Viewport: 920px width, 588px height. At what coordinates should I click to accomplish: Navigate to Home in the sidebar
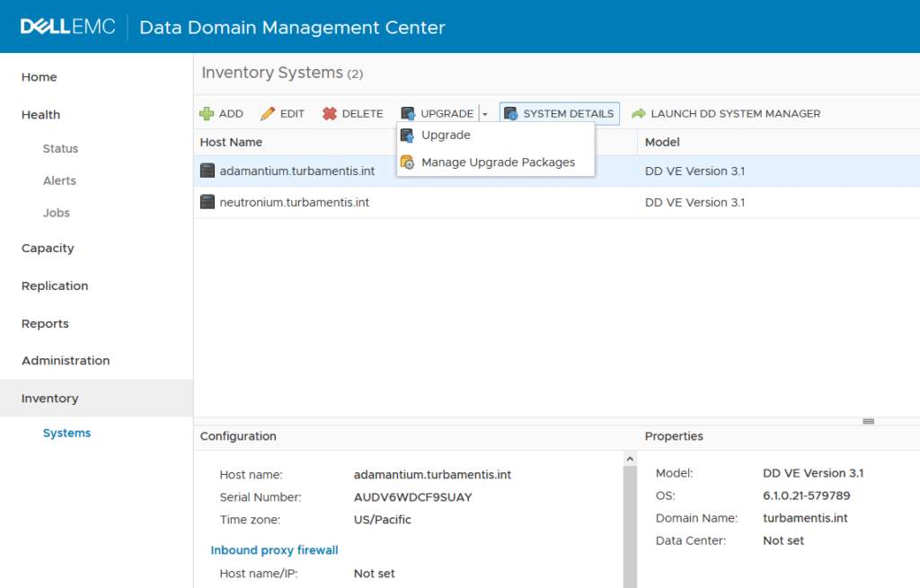40,77
